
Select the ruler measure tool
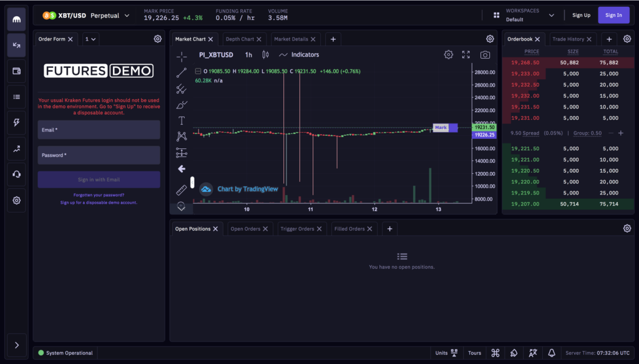pos(182,189)
